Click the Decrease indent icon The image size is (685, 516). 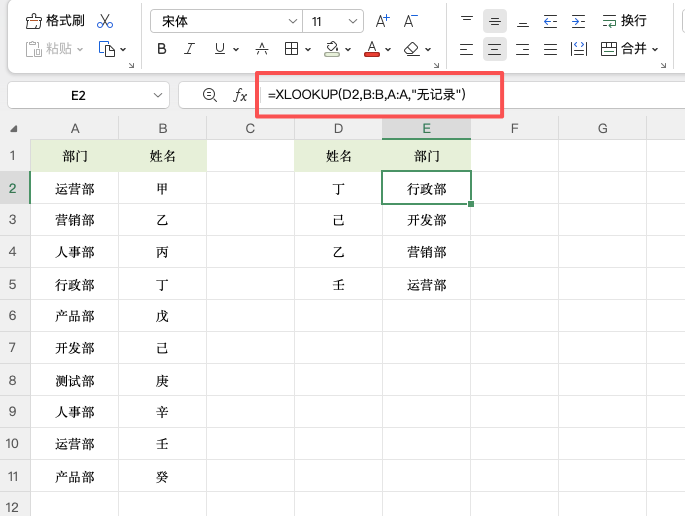click(550, 21)
